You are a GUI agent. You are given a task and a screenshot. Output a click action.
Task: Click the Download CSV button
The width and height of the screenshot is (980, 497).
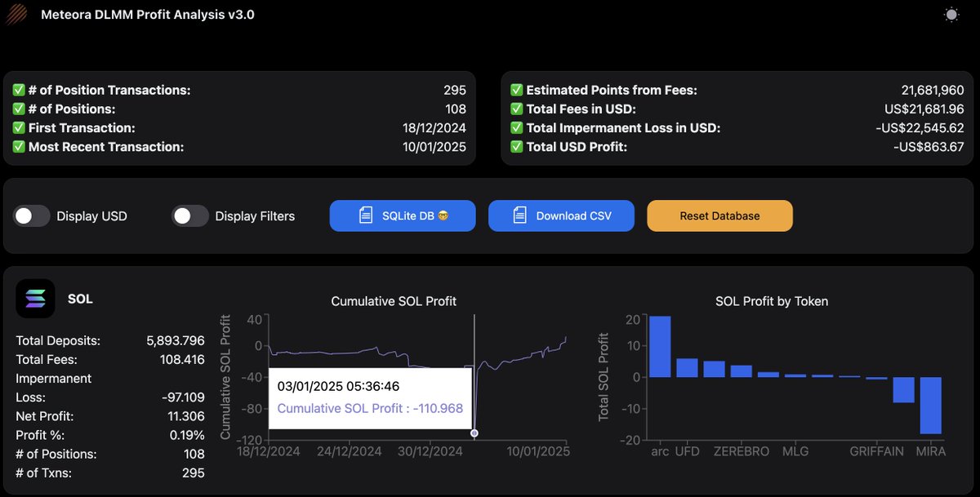point(561,216)
